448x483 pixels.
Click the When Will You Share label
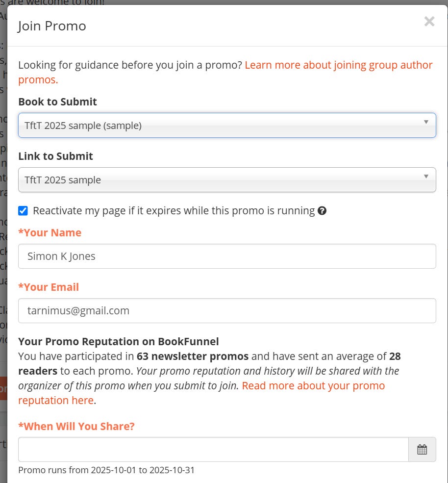pyautogui.click(x=76, y=426)
